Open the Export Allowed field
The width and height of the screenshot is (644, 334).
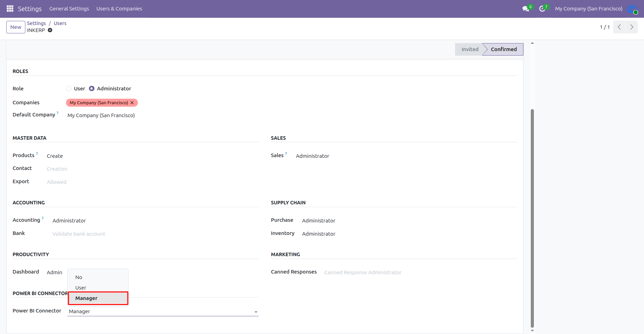tap(152, 182)
